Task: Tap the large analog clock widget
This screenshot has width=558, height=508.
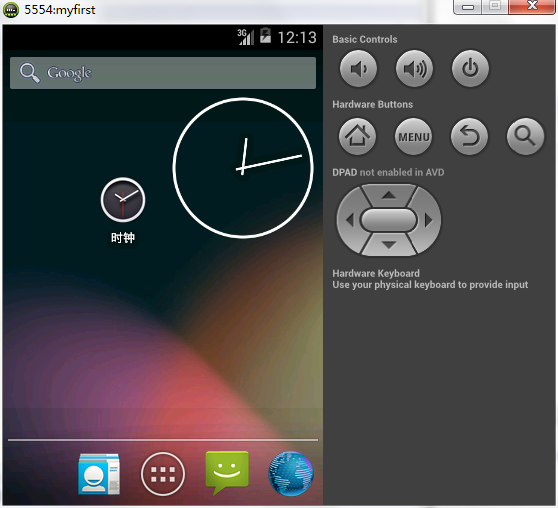Action: click(x=243, y=168)
